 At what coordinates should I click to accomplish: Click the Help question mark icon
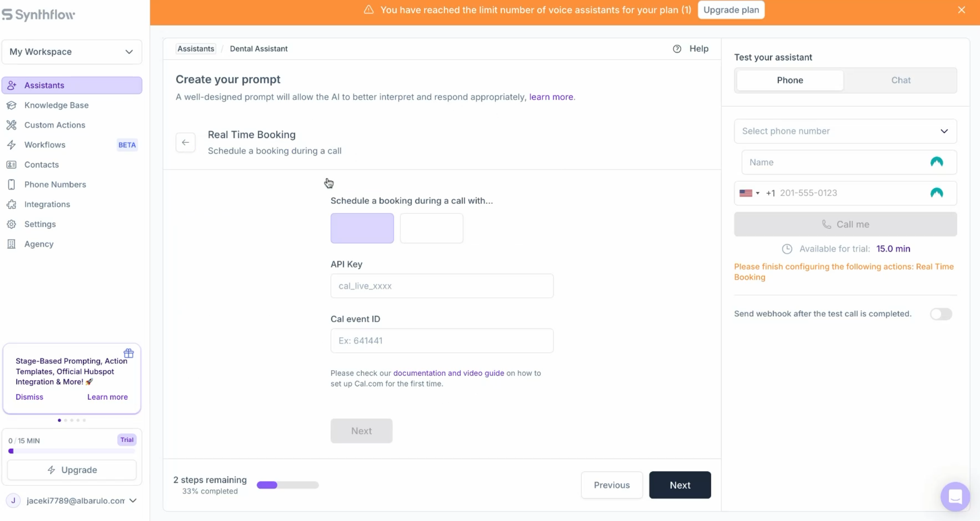click(677, 49)
